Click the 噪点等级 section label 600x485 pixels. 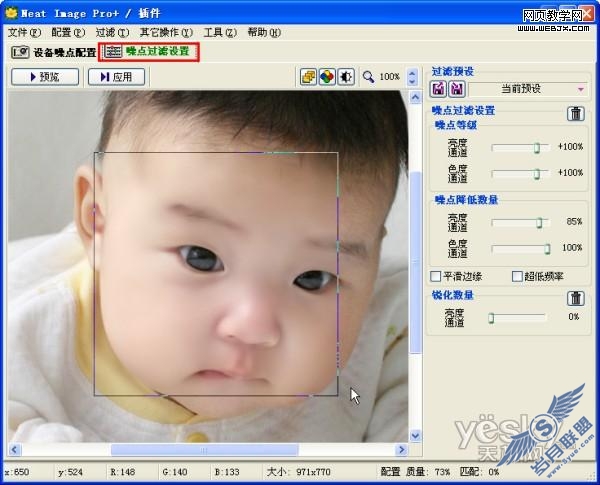click(x=456, y=125)
